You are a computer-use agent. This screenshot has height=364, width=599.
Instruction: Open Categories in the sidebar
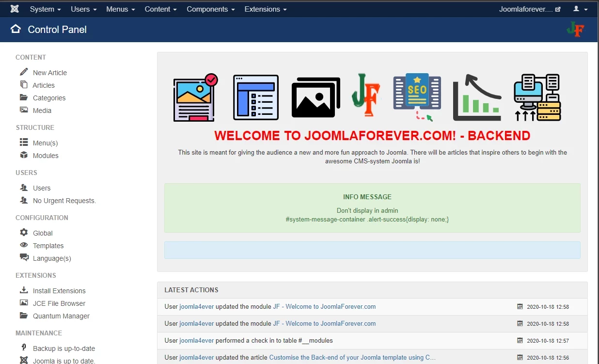pyautogui.click(x=49, y=98)
